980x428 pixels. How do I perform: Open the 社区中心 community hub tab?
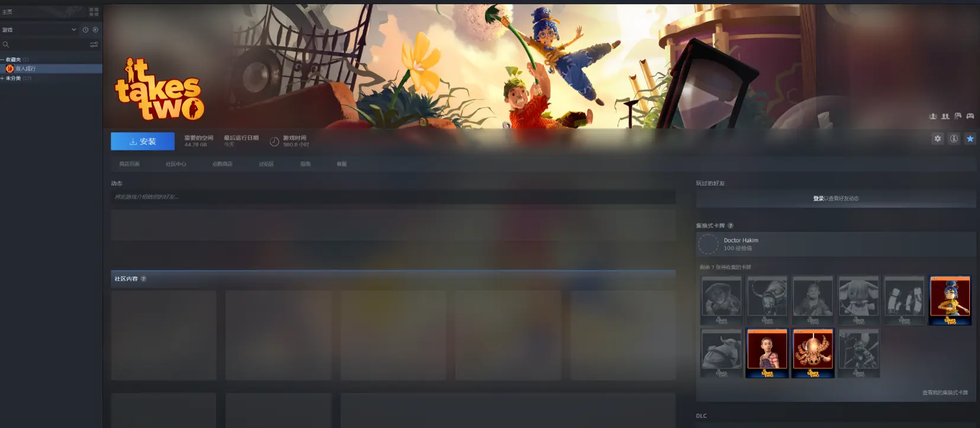(176, 164)
